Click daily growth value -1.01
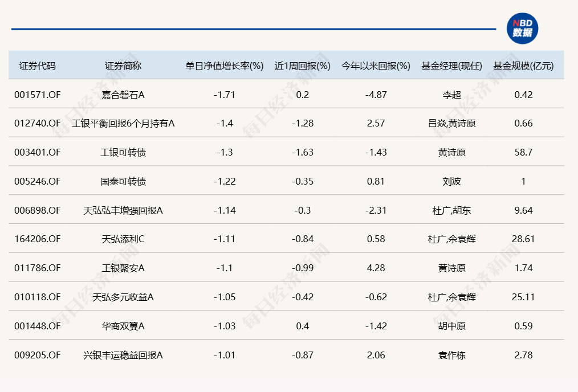The image size is (578, 392). (225, 355)
